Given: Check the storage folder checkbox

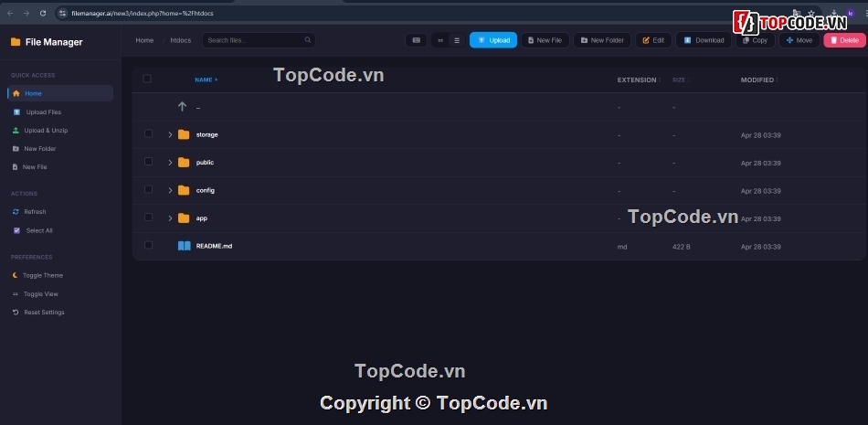Looking at the screenshot, I should point(148,133).
